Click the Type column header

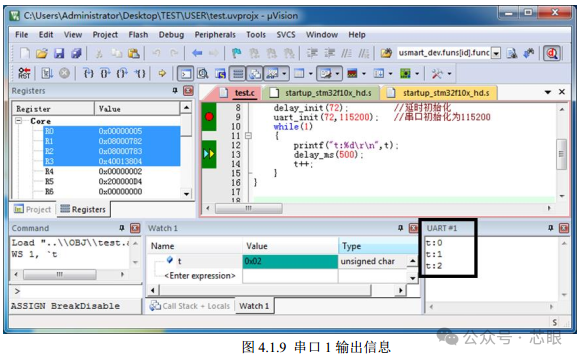point(378,246)
